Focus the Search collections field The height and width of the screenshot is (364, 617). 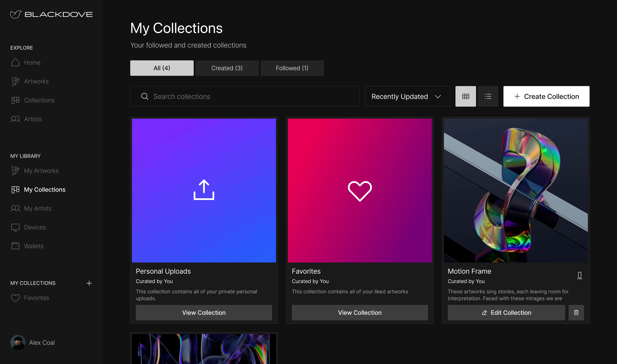(x=245, y=96)
